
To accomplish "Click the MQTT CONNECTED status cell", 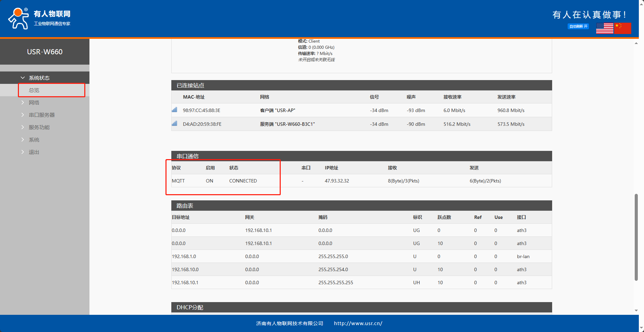I will coord(243,181).
